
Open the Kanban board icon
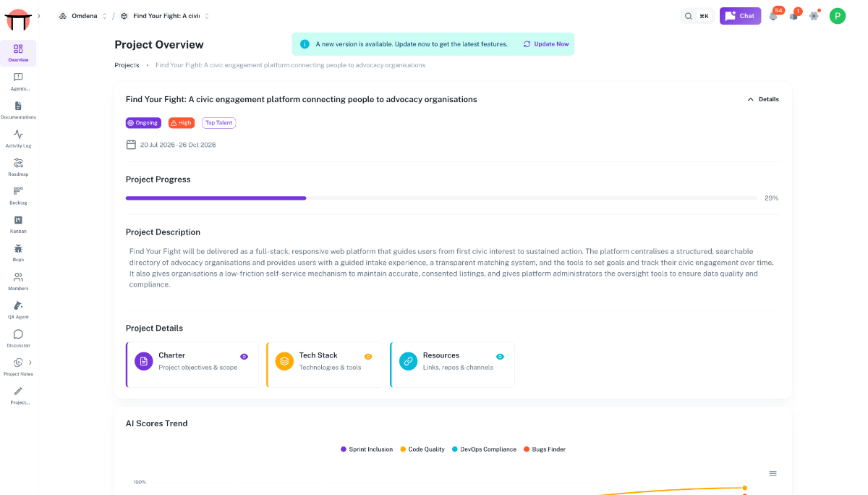18,220
